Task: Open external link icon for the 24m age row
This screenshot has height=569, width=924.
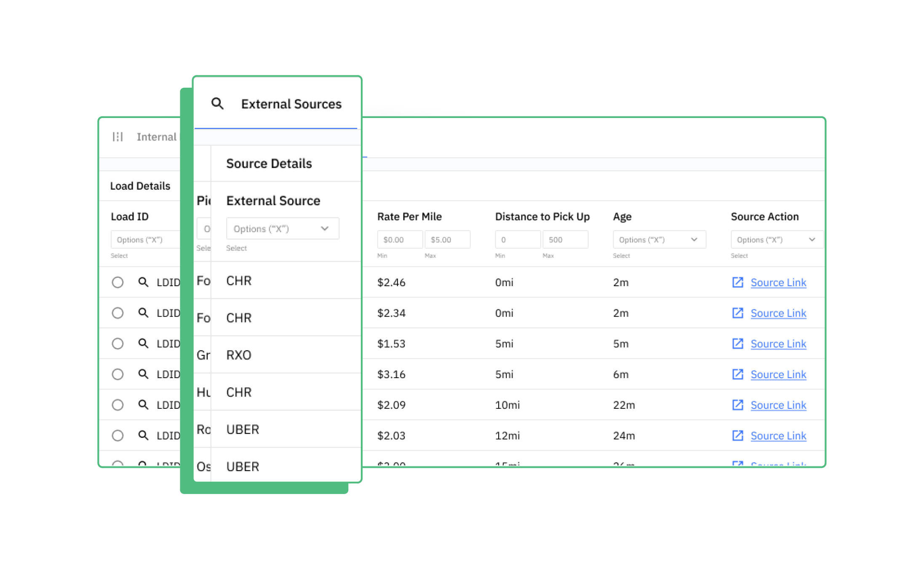Action: (737, 435)
